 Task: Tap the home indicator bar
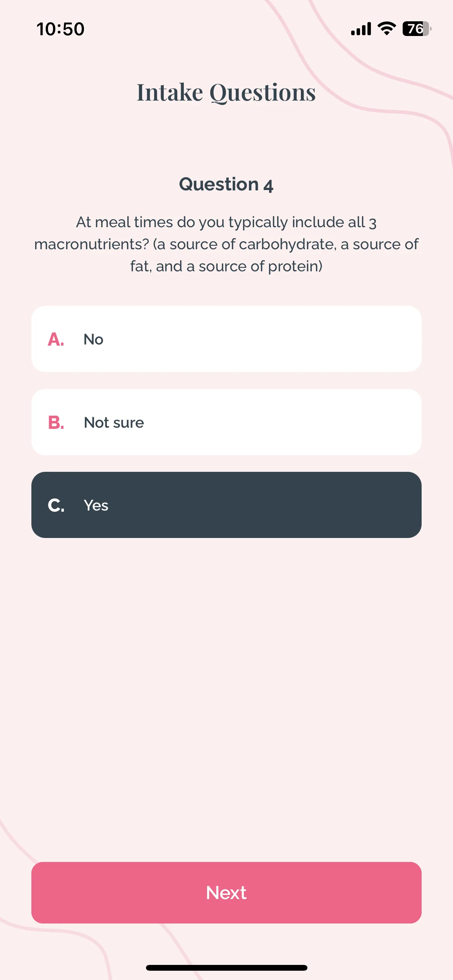coord(226,968)
